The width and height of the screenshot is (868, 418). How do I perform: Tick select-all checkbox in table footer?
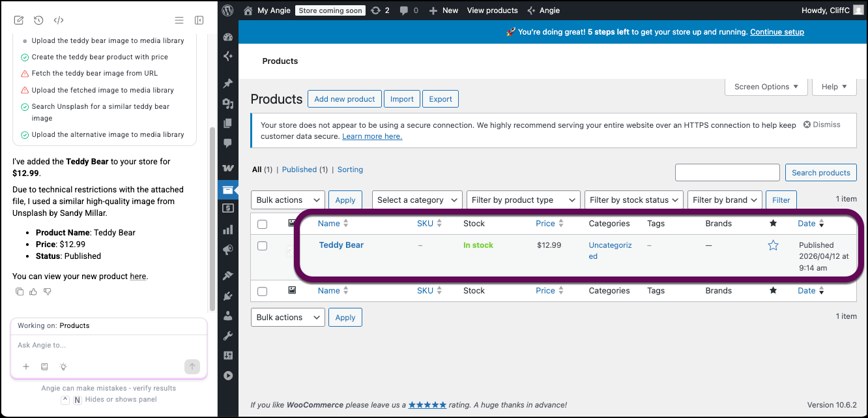pos(262,291)
